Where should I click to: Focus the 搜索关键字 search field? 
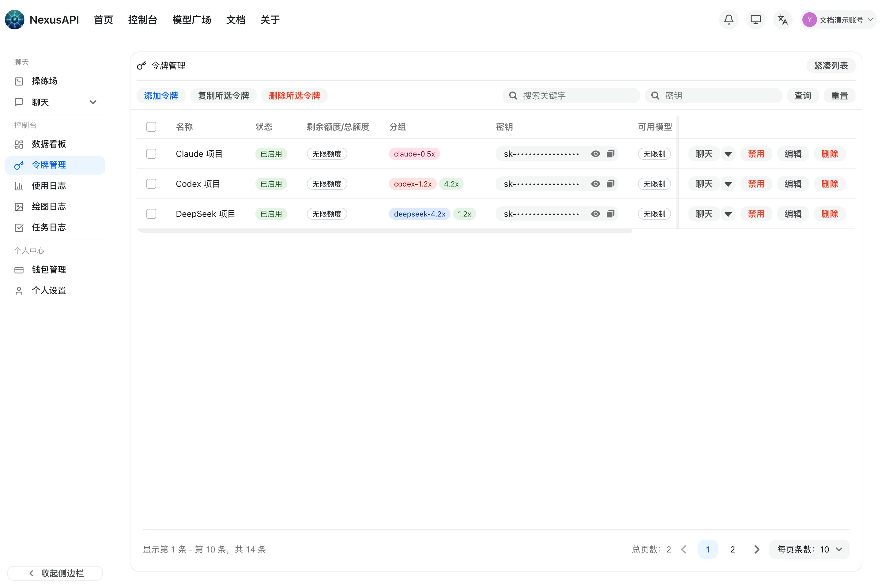(x=571, y=96)
